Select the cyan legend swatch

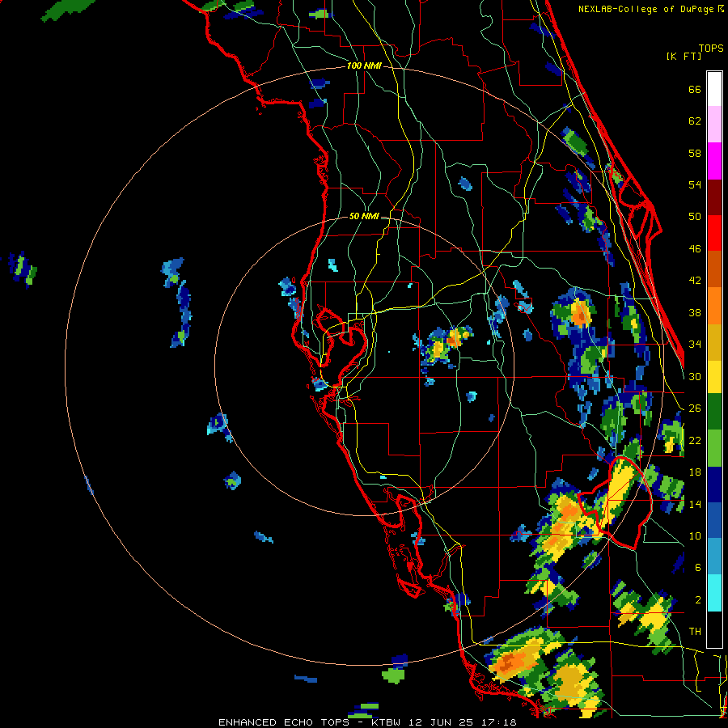point(714,593)
